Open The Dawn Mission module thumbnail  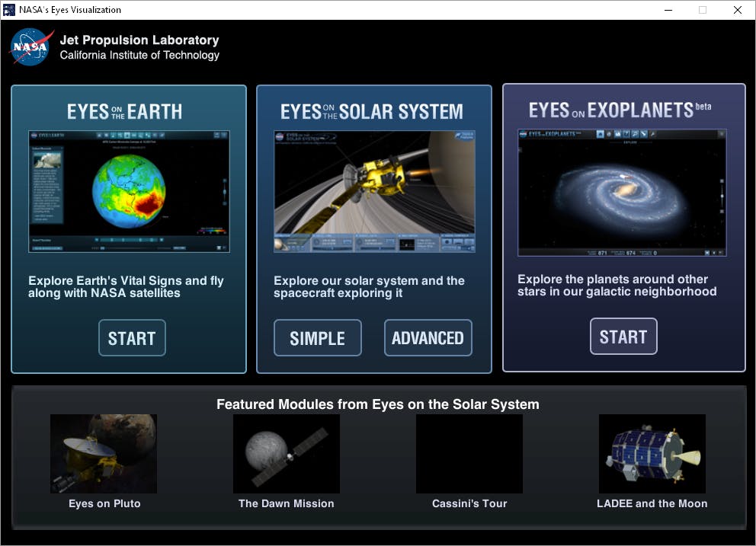pos(287,453)
